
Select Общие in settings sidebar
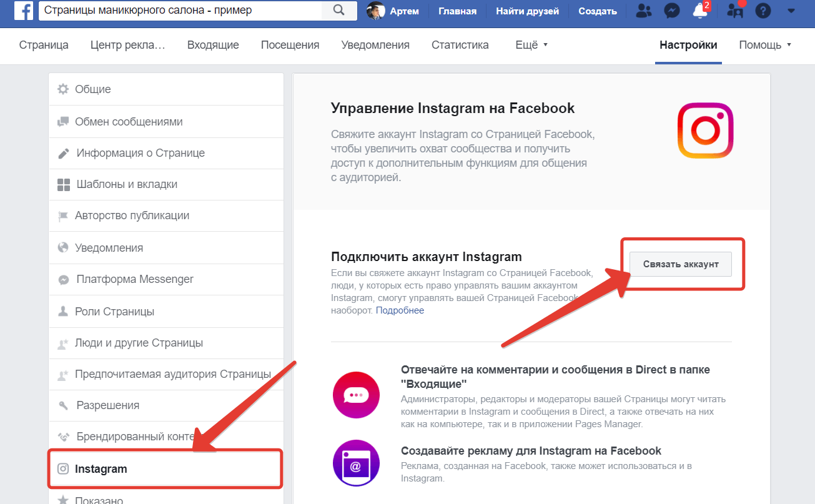pos(166,89)
